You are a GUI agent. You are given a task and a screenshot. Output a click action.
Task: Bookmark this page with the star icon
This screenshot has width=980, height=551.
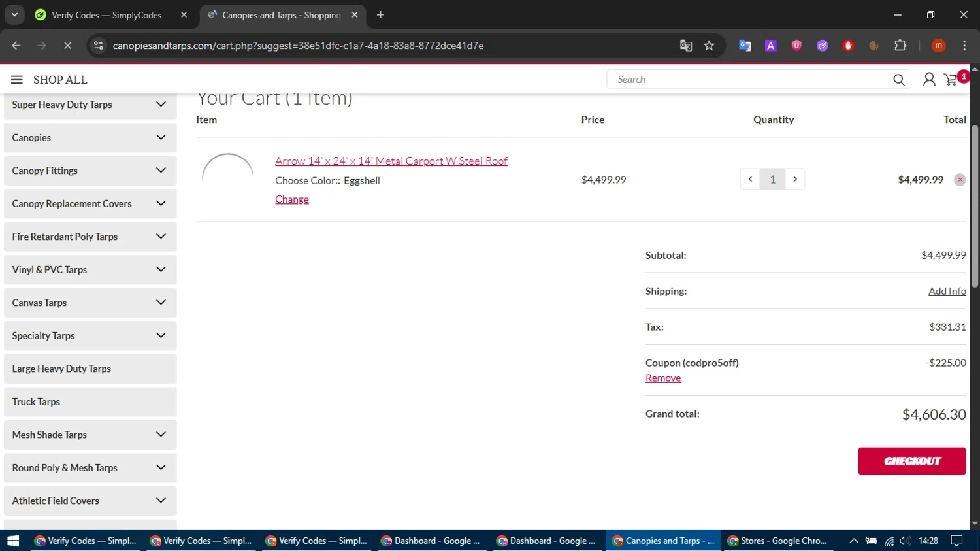[x=709, y=46]
